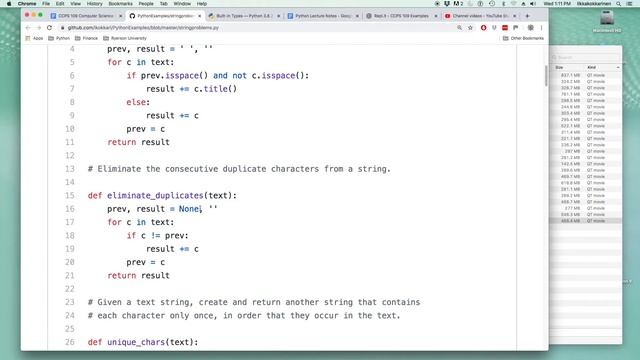The height and width of the screenshot is (360, 640).
Task: Click the eliminate_duplicates function name
Action: pos(155,196)
